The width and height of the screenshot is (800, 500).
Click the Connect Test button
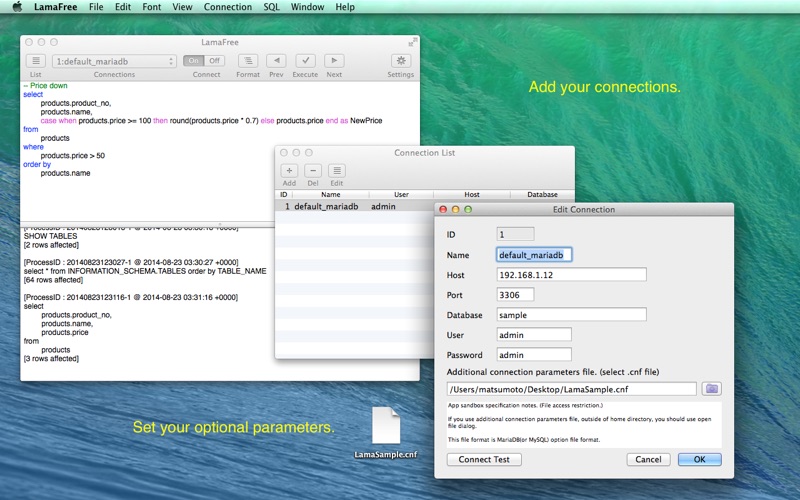[484, 459]
